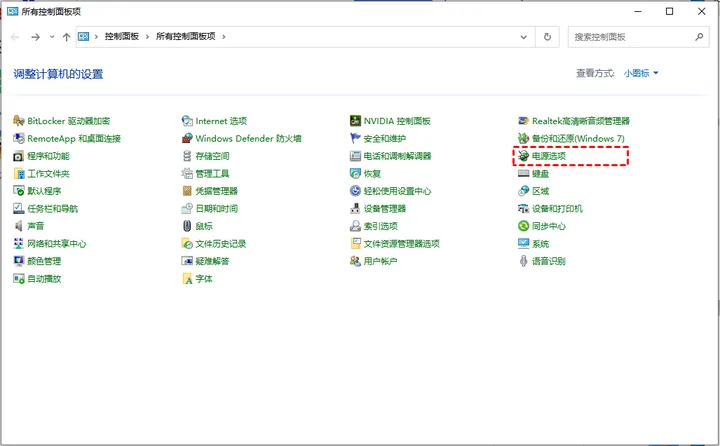Click the forward navigation arrow

pyautogui.click(x=35, y=37)
